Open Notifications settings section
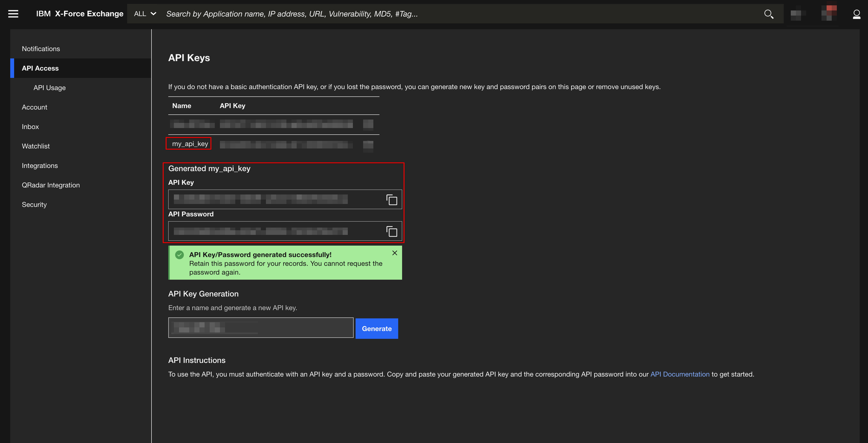This screenshot has width=868, height=443. (41, 49)
